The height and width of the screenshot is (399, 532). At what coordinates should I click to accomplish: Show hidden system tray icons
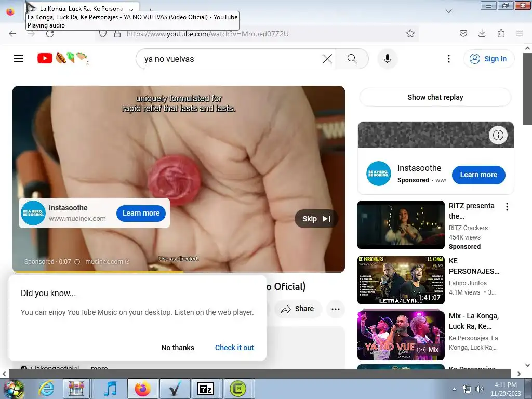pos(454,389)
